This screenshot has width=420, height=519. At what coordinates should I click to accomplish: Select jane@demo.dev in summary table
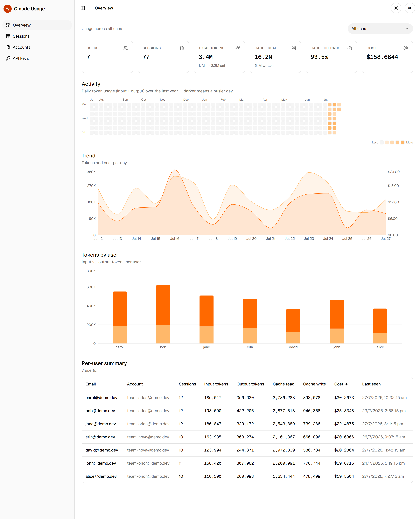(100, 424)
